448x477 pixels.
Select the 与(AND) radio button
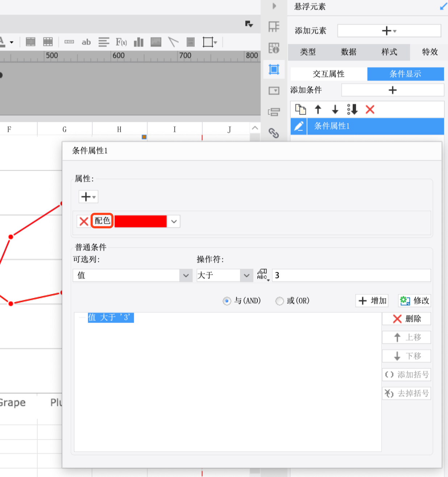pos(227,301)
